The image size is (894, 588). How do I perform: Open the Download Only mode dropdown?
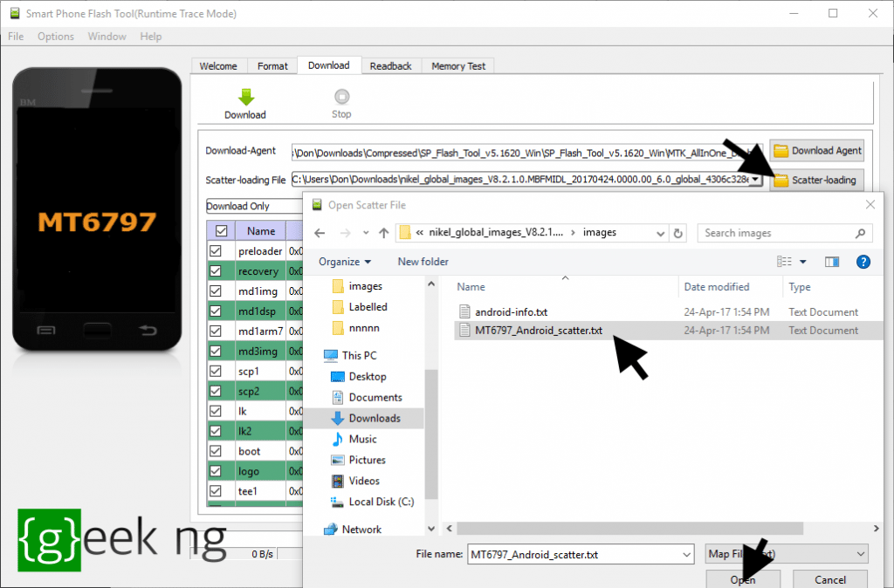254,206
